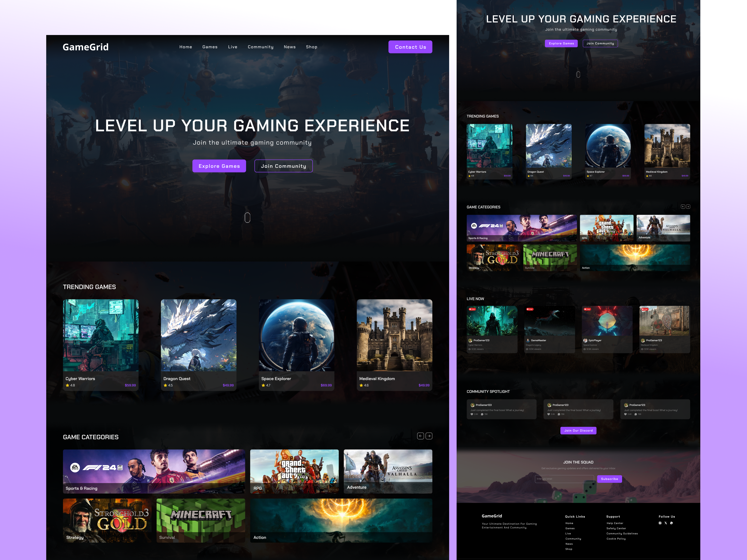Open Home in the top navigation bar

tap(186, 47)
